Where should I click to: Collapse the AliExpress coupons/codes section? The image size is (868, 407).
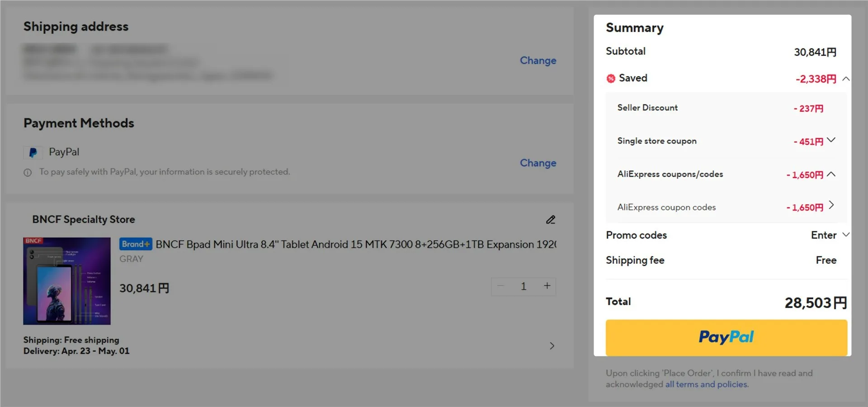pyautogui.click(x=831, y=174)
